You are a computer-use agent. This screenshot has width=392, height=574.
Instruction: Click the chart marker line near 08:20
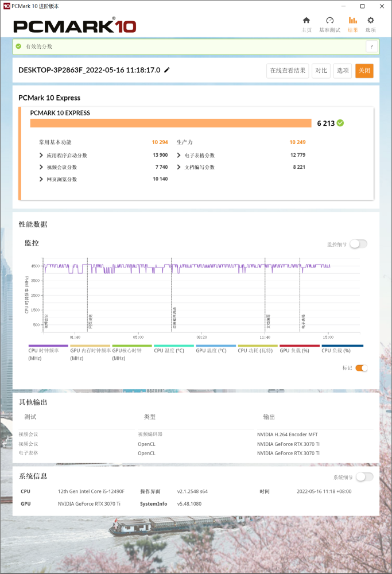(171, 294)
